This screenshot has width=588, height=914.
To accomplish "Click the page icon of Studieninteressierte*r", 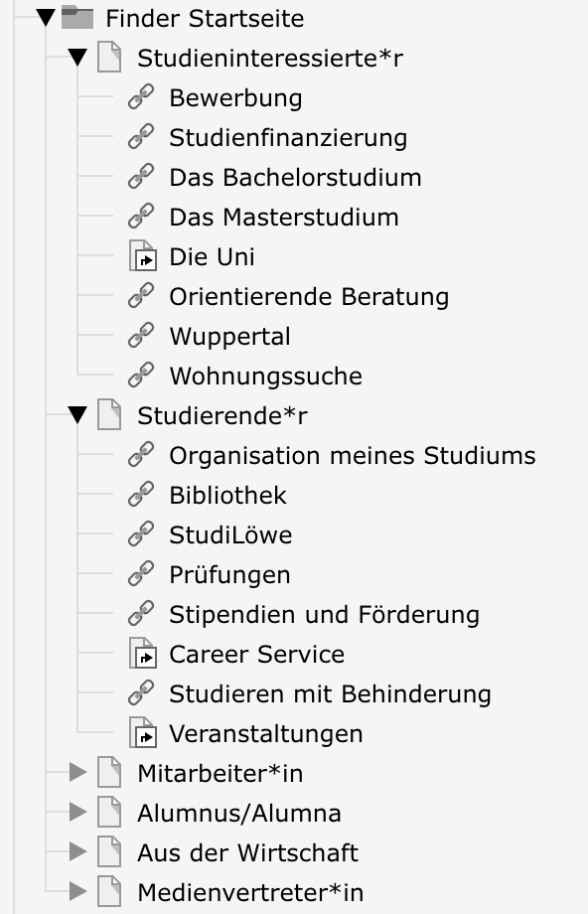I will pyautogui.click(x=109, y=58).
